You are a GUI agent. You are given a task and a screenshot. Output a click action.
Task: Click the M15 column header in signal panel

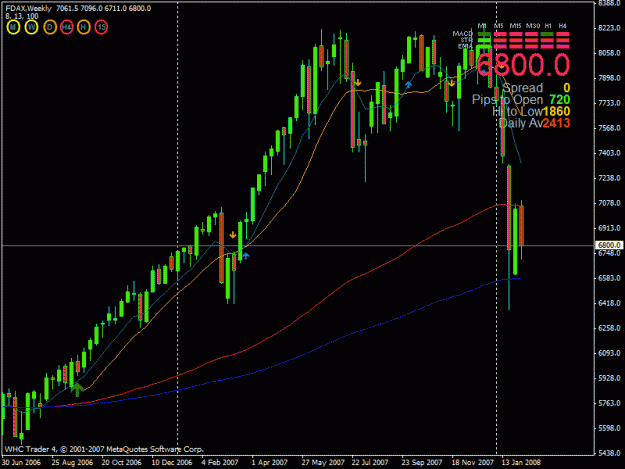click(x=515, y=26)
